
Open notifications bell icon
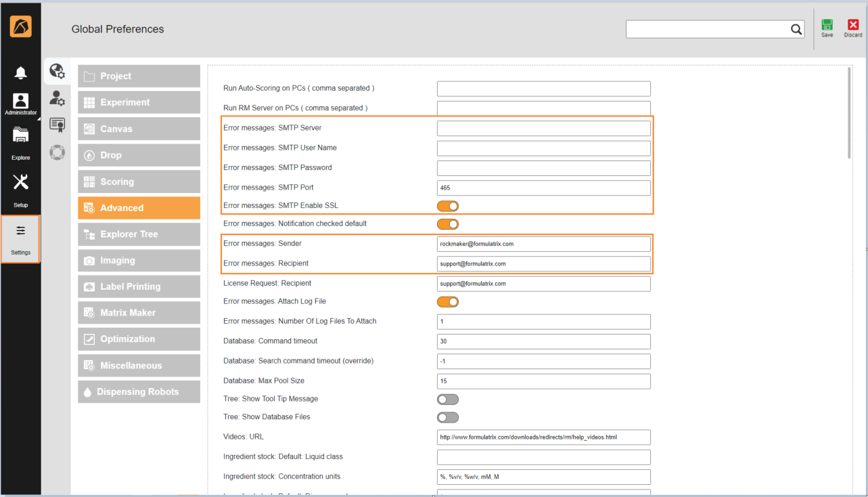pyautogui.click(x=21, y=73)
